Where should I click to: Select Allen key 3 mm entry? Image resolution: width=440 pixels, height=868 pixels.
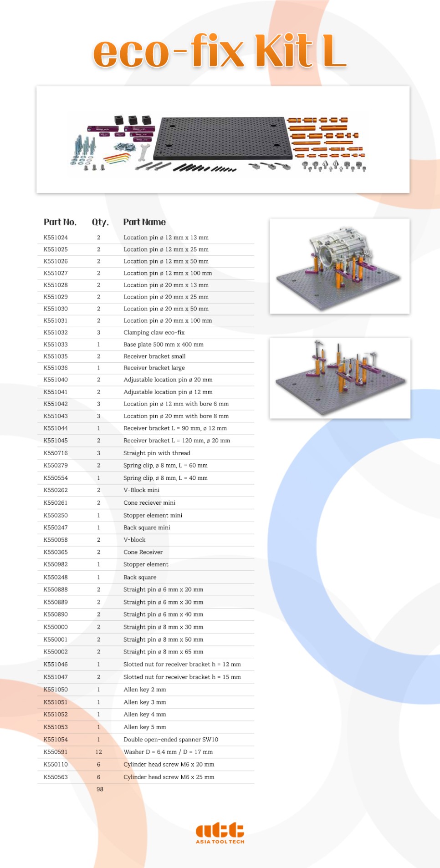tap(145, 702)
